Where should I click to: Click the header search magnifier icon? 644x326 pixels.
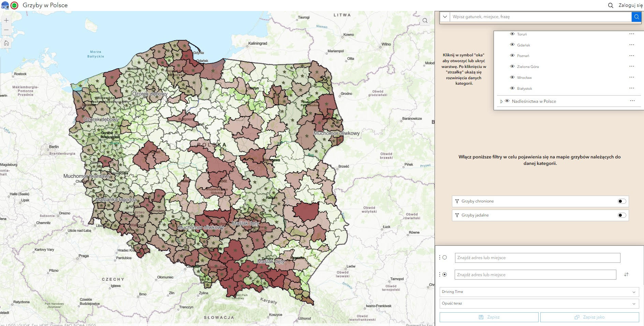pyautogui.click(x=611, y=5)
